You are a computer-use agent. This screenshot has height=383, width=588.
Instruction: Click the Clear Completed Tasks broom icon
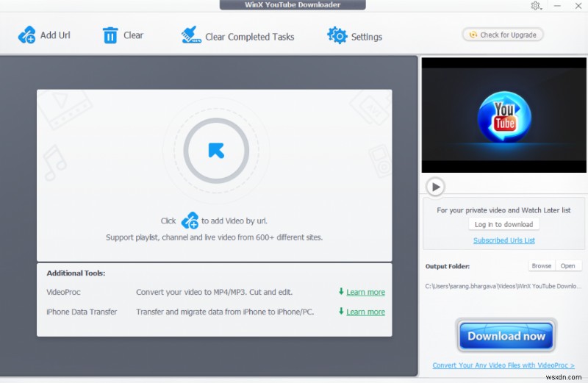pos(191,35)
